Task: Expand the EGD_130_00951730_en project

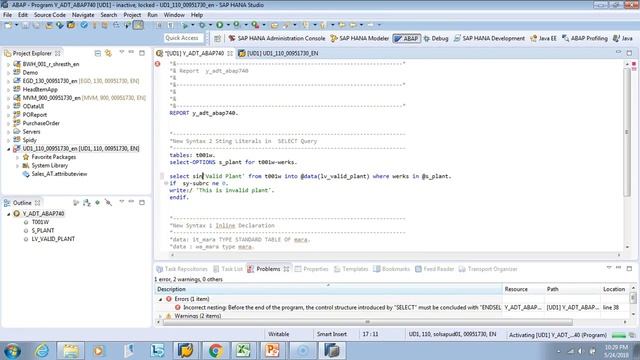Action: coord(9,81)
